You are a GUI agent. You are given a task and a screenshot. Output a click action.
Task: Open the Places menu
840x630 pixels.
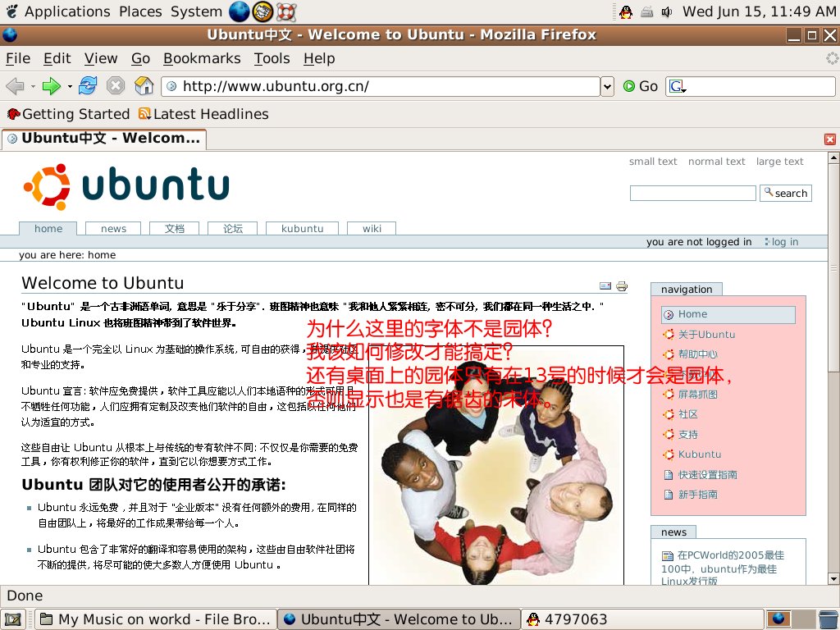140,11
